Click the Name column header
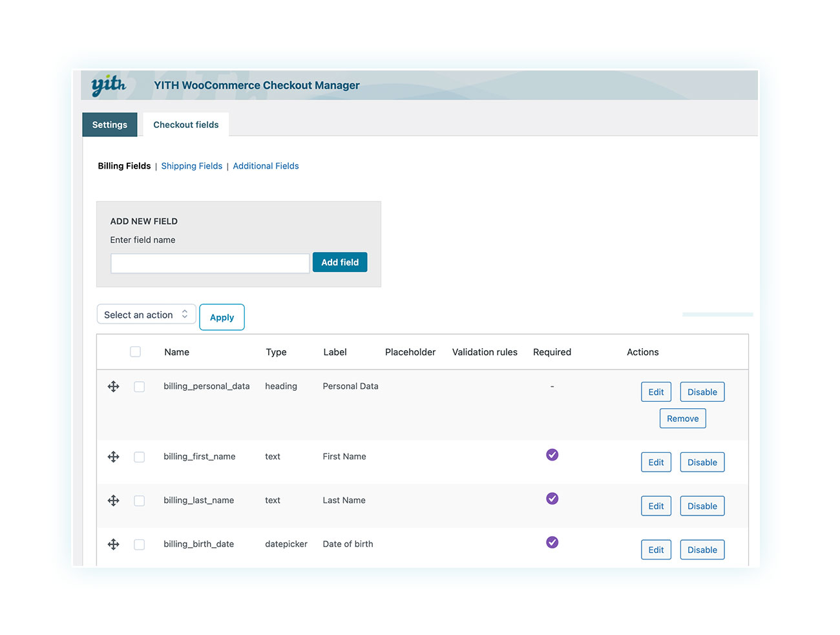The image size is (840, 635). click(176, 352)
